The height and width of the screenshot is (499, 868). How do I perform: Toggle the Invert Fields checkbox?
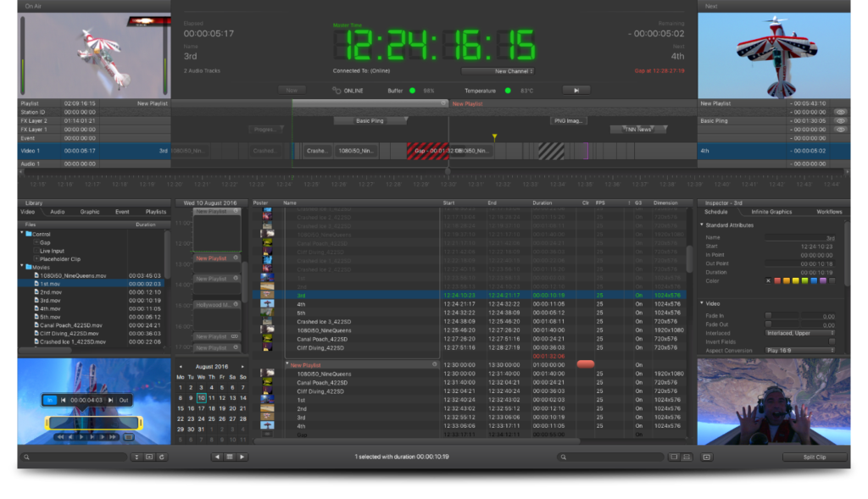pos(832,341)
